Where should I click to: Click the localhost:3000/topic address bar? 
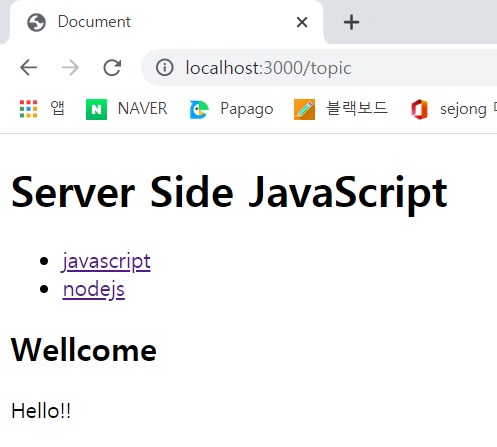pos(319,68)
